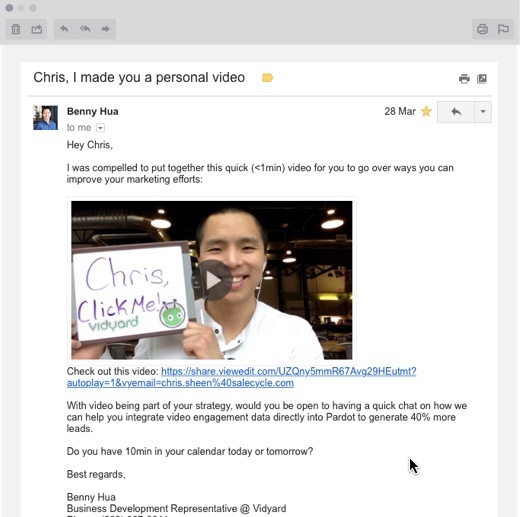Click the 28 Mar date label
Image resolution: width=520 pixels, height=517 pixels.
(x=400, y=111)
